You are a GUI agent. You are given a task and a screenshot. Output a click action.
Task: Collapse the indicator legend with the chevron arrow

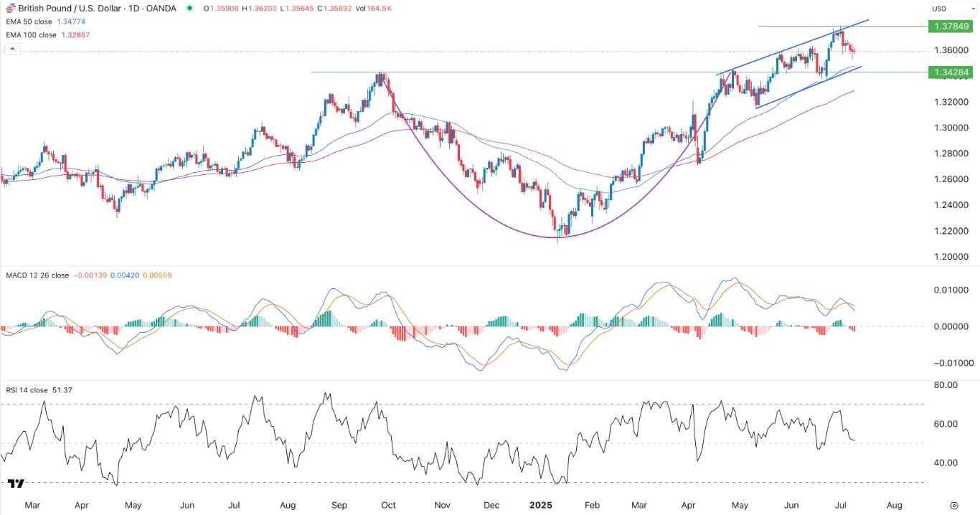tap(12, 49)
